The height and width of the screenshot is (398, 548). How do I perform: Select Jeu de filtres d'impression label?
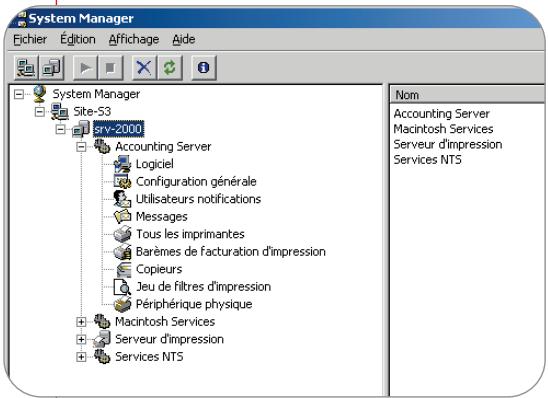point(203,287)
